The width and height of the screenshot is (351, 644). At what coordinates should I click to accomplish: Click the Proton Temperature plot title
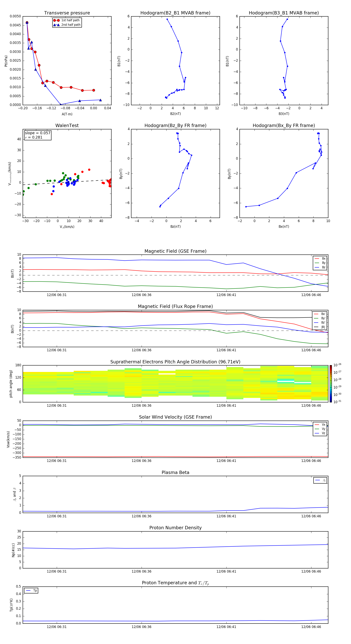click(175, 583)
